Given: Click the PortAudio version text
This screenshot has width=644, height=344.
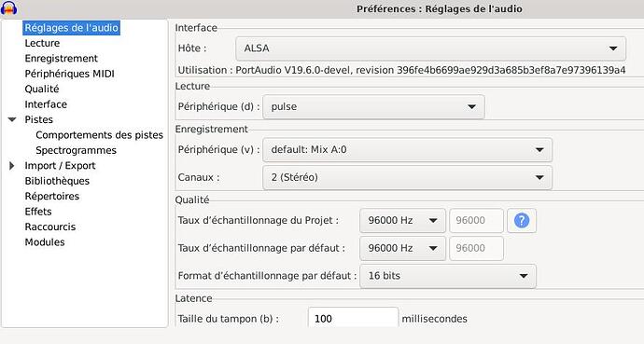Looking at the screenshot, I should point(401,70).
